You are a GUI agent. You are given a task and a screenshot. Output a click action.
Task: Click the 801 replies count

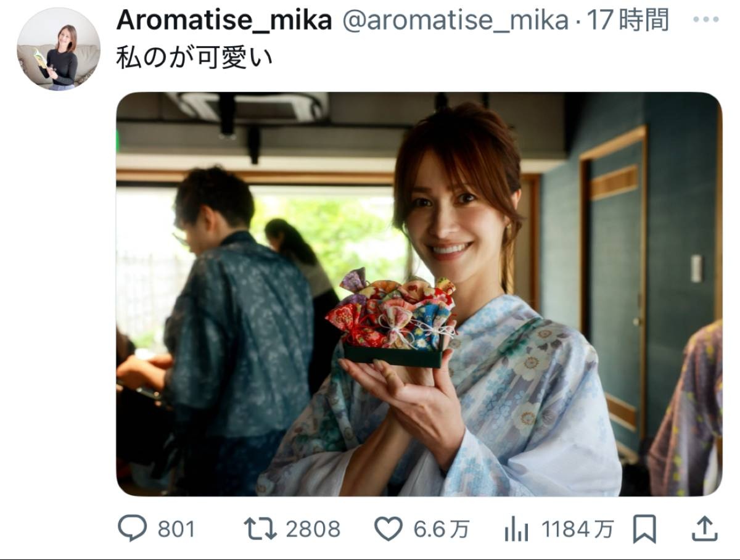176,529
